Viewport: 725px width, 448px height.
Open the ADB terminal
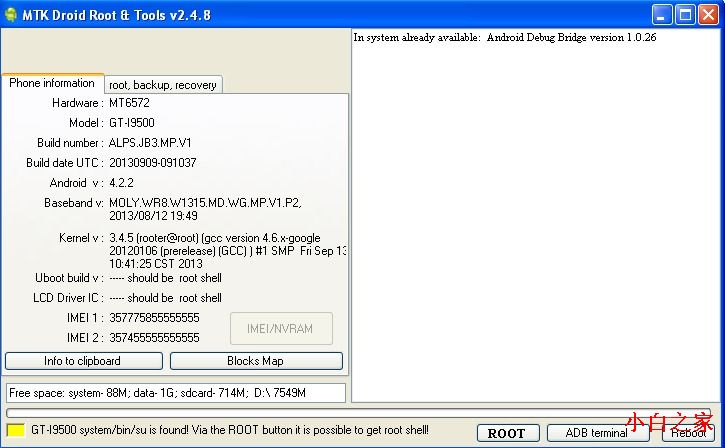pyautogui.click(x=597, y=433)
